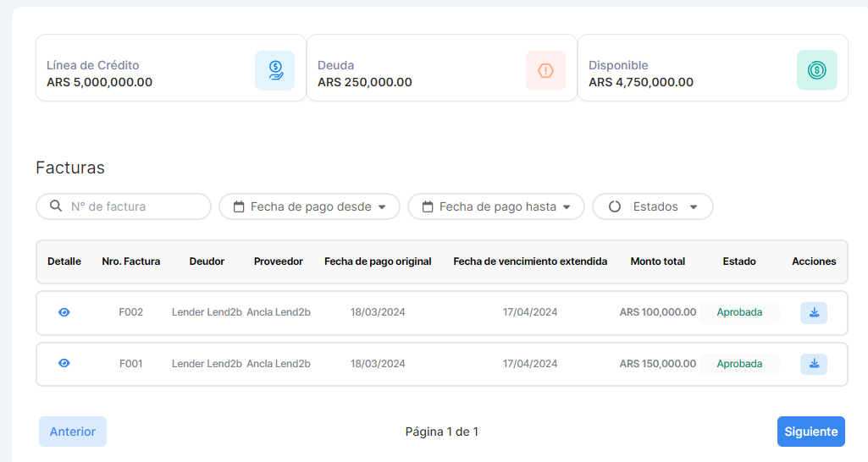Click the Línea de Crédito hand-coin icon
The image size is (868, 462).
[275, 70]
